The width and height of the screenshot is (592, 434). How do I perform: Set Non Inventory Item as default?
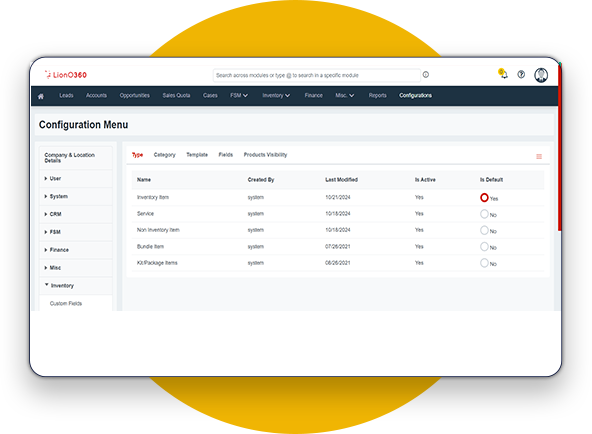click(484, 230)
